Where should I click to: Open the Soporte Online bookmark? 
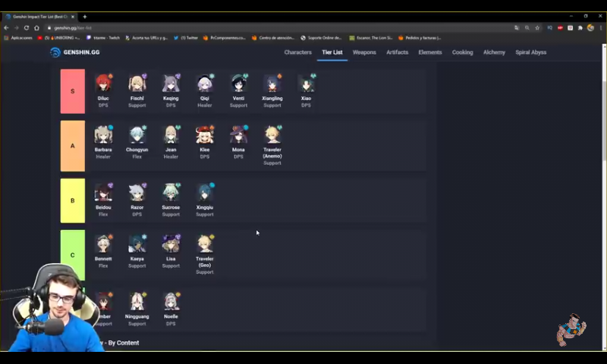tap(321, 38)
